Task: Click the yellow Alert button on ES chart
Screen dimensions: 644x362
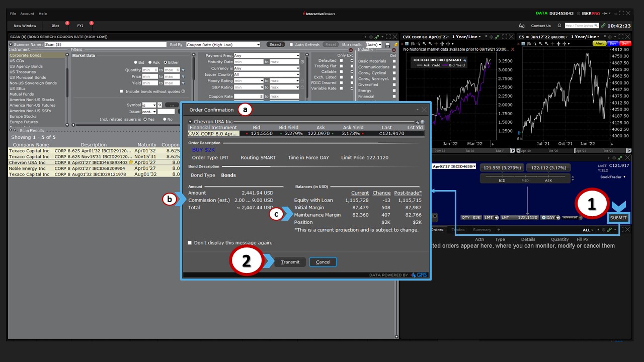Action: click(x=600, y=44)
